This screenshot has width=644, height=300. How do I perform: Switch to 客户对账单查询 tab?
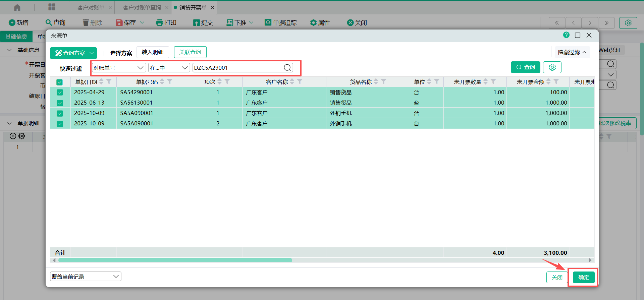pos(142,7)
